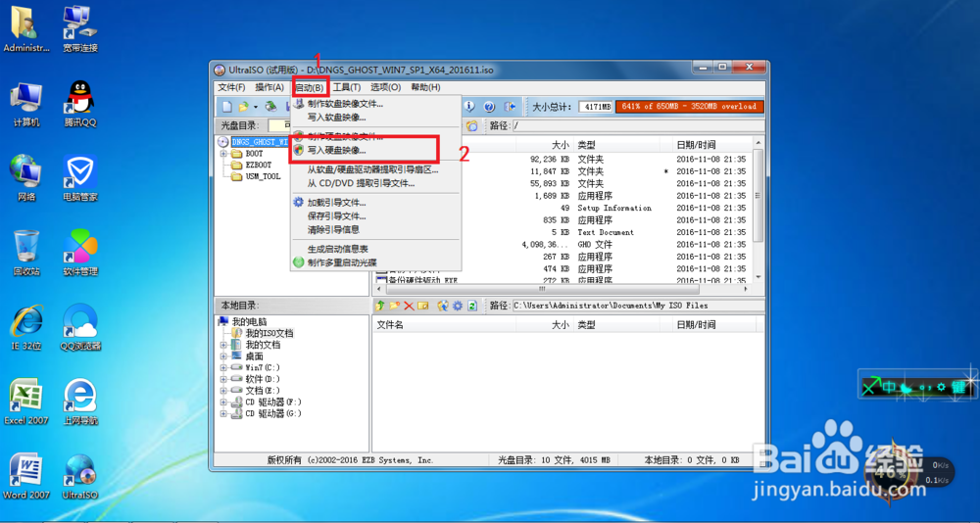
Task: Expand 桌面 node in local tree
Action: tap(223, 357)
